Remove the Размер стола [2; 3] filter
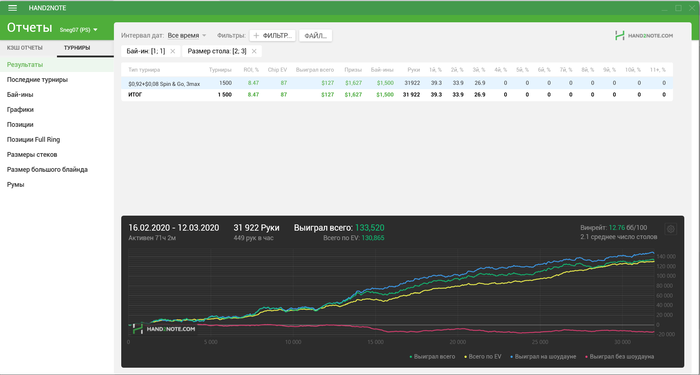Viewport: 700px width, 375px height. pos(254,51)
